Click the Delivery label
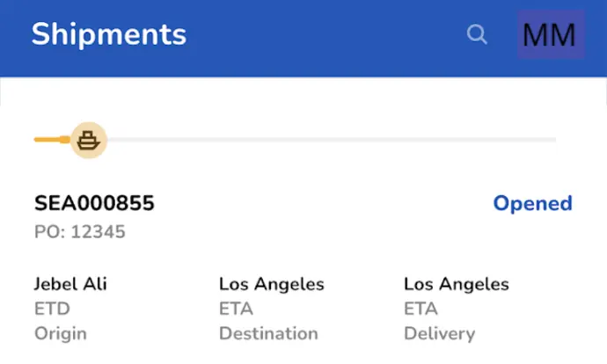 [x=439, y=334]
